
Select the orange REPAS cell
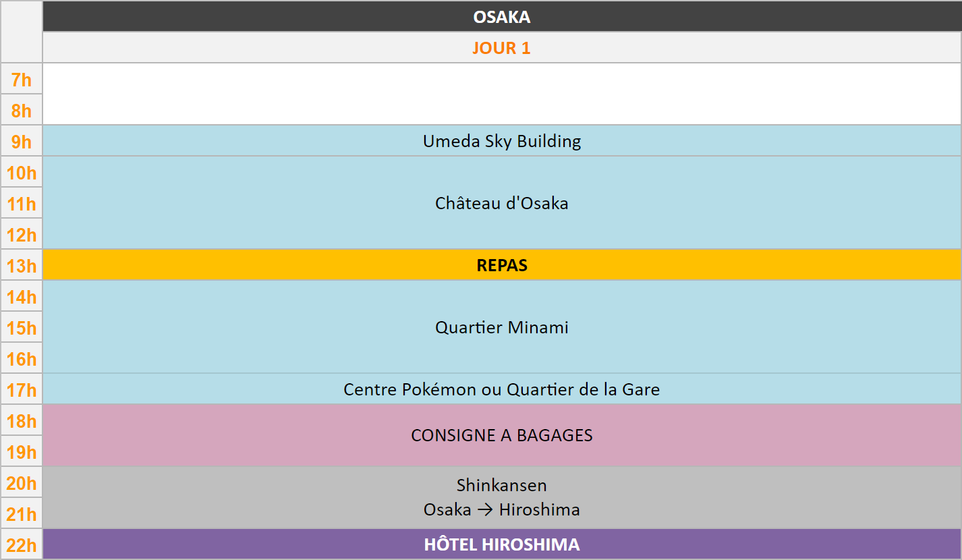[x=501, y=265]
